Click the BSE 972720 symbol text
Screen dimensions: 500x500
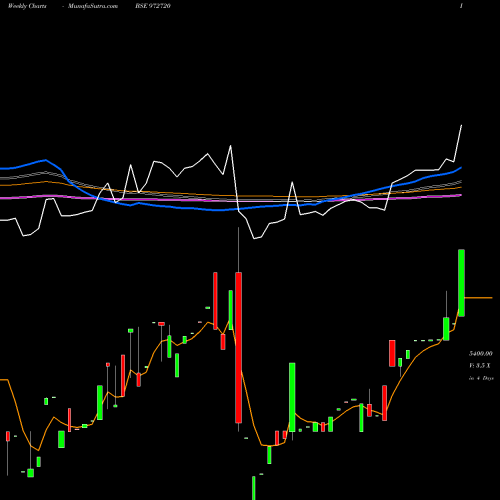153,6
